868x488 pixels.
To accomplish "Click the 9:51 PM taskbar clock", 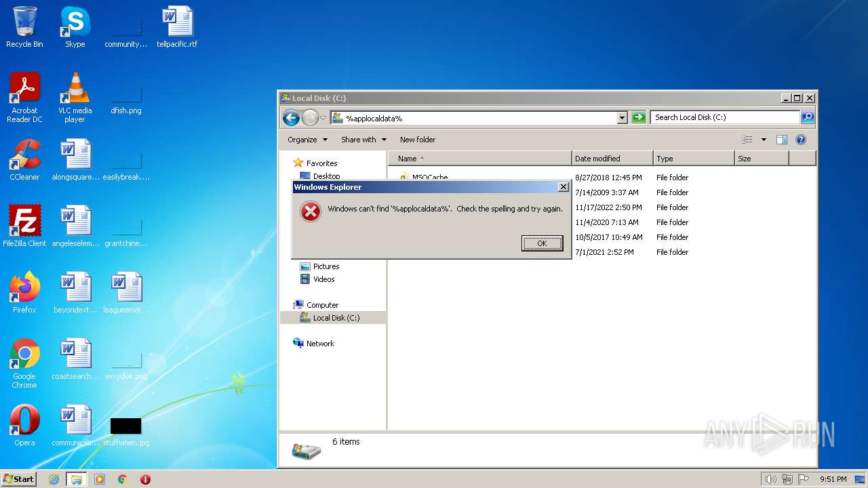I will click(x=833, y=479).
